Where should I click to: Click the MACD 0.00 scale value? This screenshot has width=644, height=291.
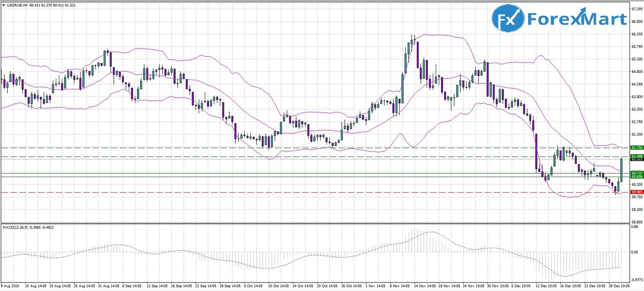coord(634,252)
